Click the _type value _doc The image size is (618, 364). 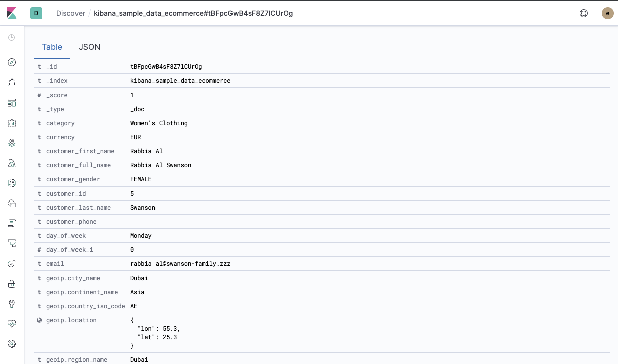pyautogui.click(x=137, y=109)
